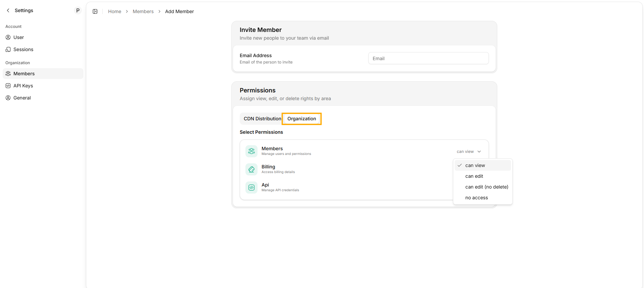Screen dimensions: 644x288
Task: Click the Settings title text
Action: coord(24,10)
